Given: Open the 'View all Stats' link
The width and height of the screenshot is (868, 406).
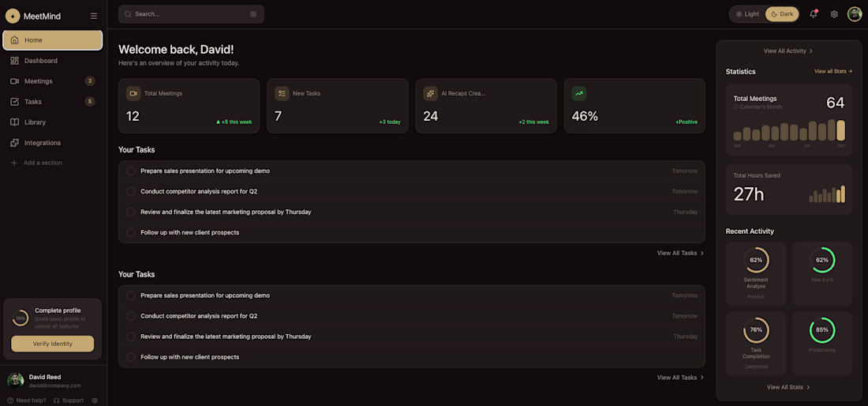Looking at the screenshot, I should point(832,72).
